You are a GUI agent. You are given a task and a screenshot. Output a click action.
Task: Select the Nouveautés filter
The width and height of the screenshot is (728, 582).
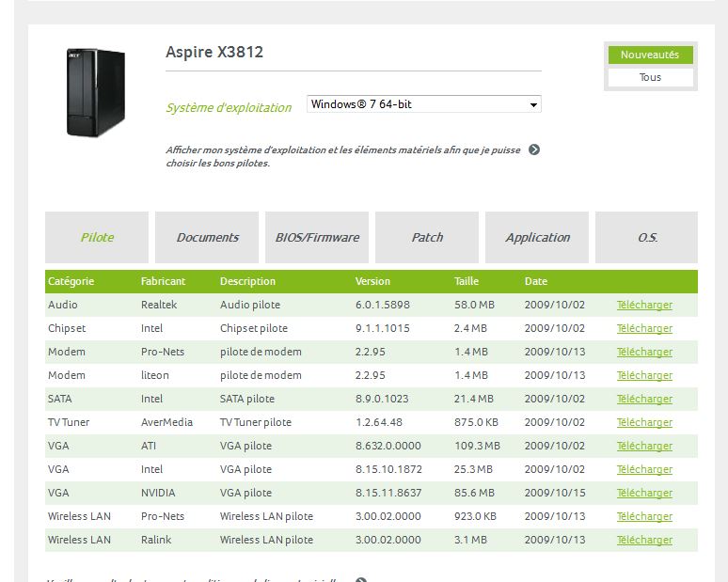click(650, 55)
